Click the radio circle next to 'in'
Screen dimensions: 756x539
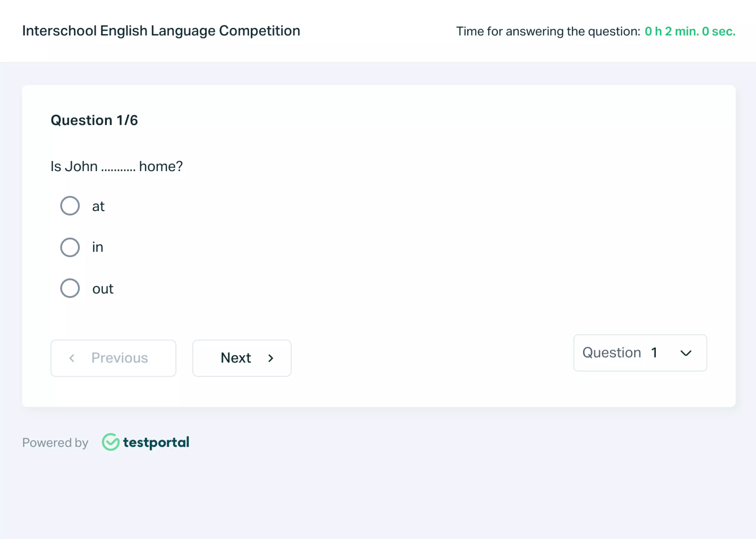click(x=70, y=247)
